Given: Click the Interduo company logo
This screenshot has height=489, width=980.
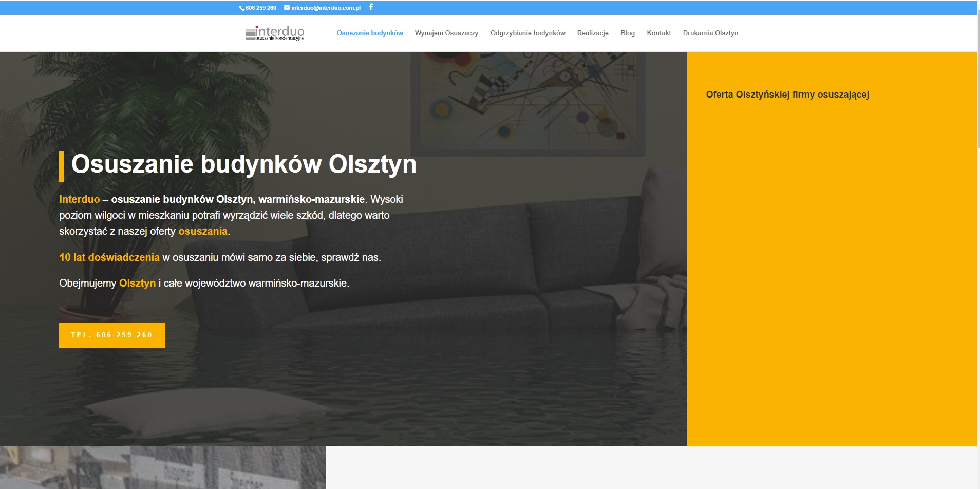Looking at the screenshot, I should [x=275, y=33].
